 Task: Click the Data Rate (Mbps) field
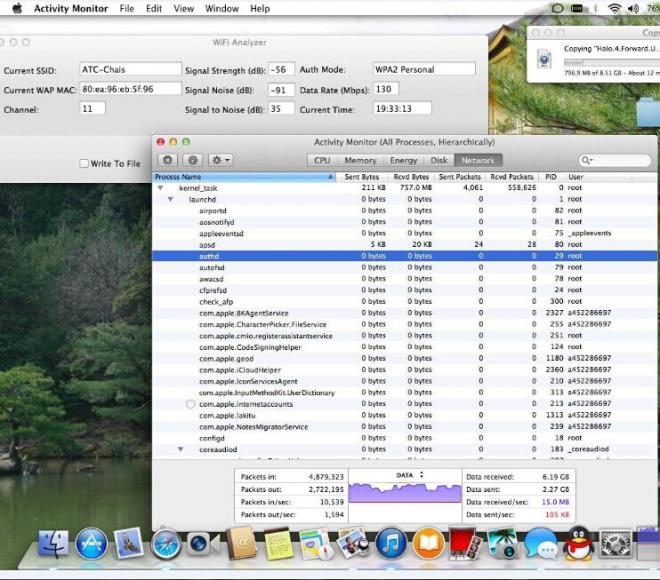(x=386, y=89)
